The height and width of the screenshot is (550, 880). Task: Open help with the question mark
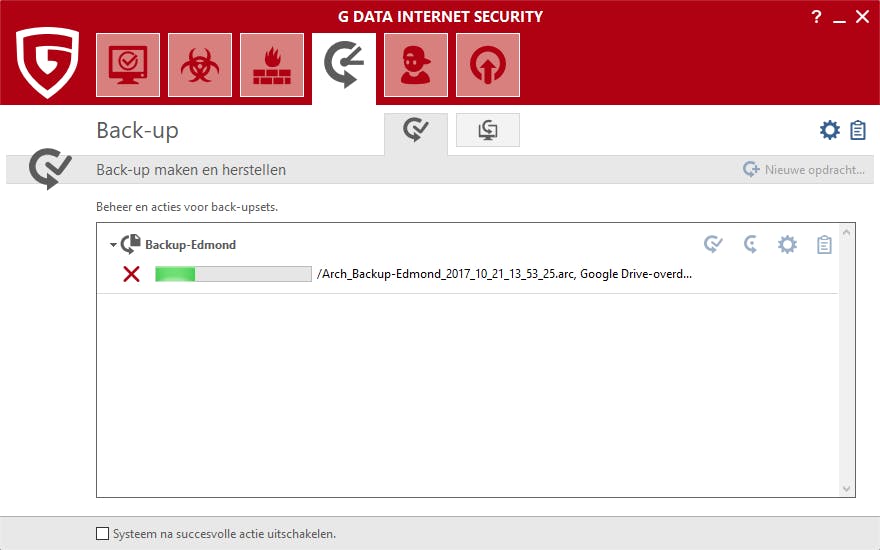tap(817, 17)
